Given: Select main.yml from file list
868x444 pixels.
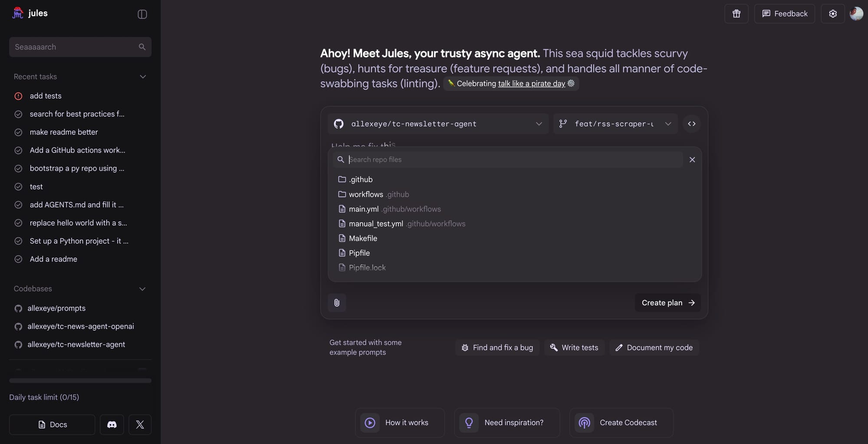Looking at the screenshot, I should coord(364,209).
